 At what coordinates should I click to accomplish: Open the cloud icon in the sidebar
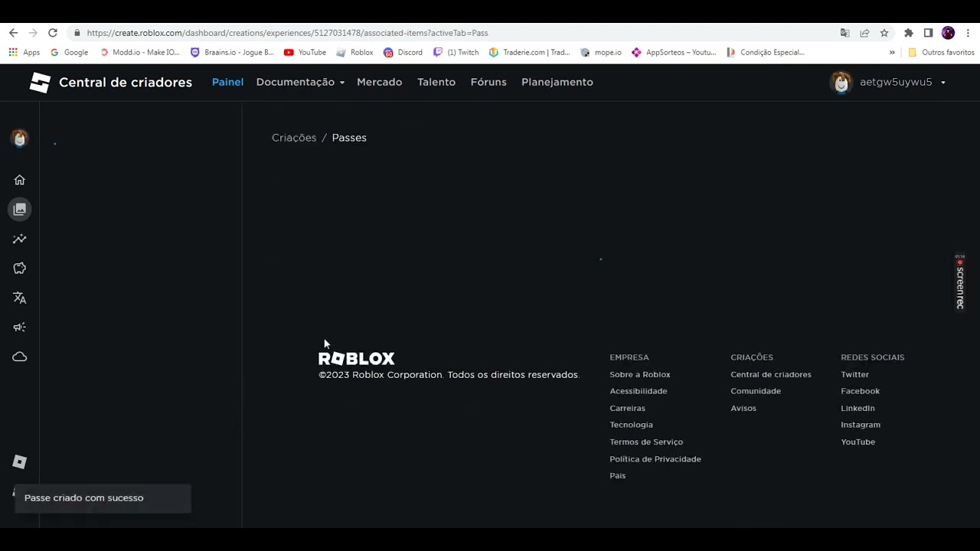click(20, 357)
